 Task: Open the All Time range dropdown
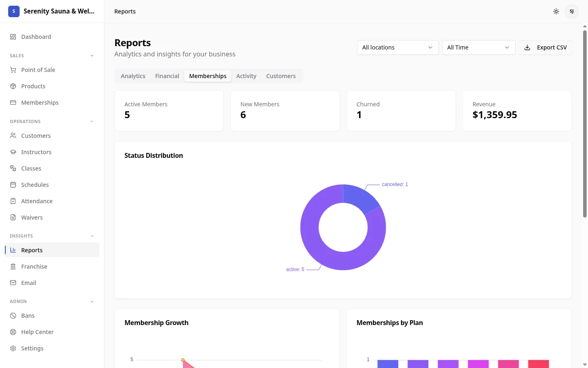[479, 47]
